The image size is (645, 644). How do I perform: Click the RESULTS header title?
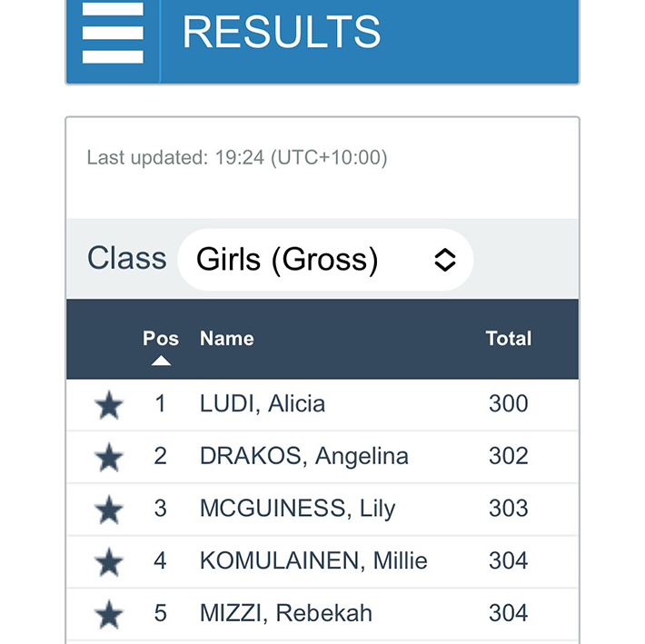pos(282,32)
